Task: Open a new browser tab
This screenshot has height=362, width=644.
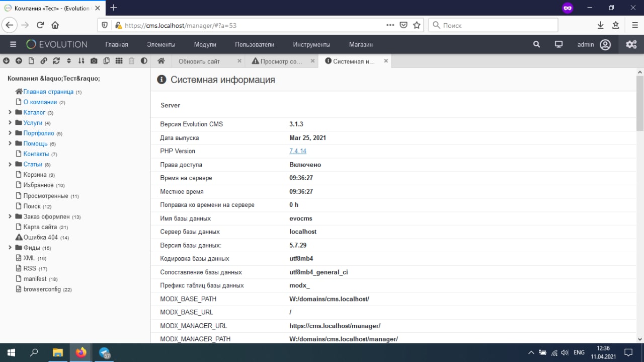Action: pyautogui.click(x=114, y=8)
